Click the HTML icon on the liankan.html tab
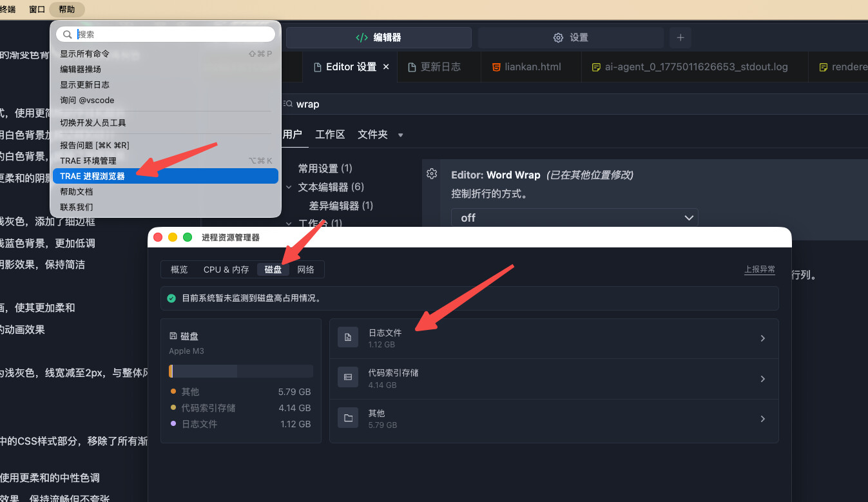868x502 pixels. point(496,67)
